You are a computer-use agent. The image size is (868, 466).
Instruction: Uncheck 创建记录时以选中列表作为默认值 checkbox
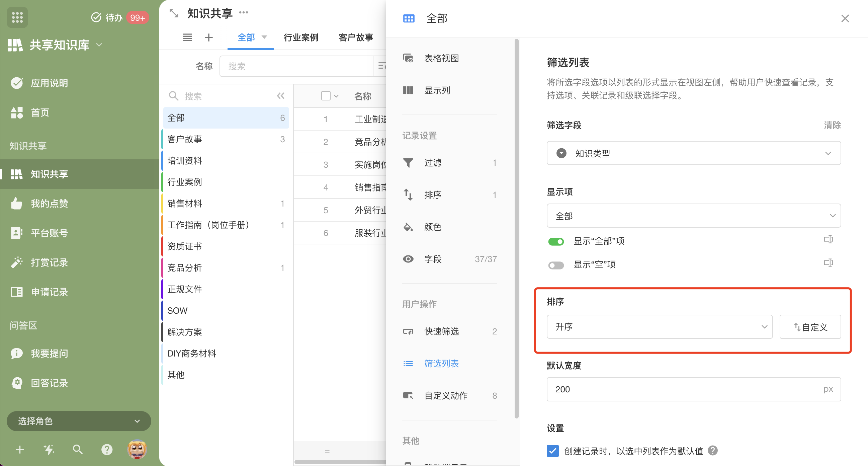tap(552, 451)
